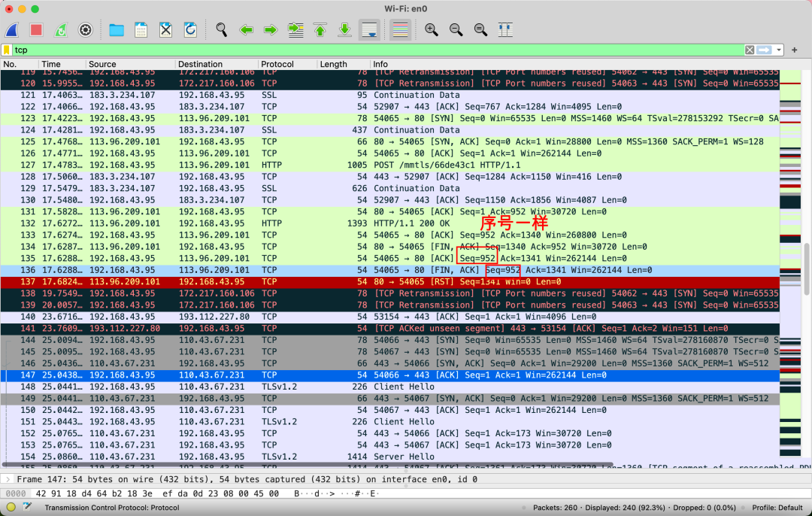
Task: Select packet 139 TCP Retransmission at 20.0057
Action: point(390,305)
